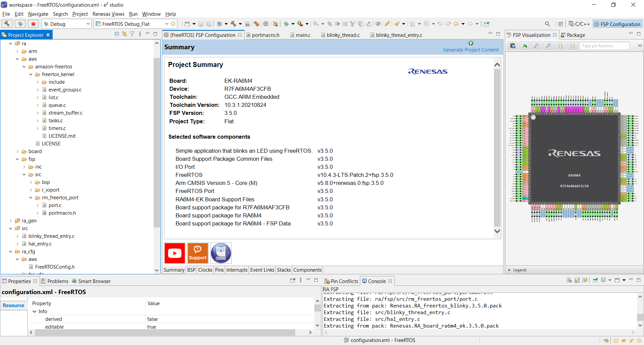The image size is (644, 345).
Task: Switch to C/C++ perspective
Action: point(579,24)
